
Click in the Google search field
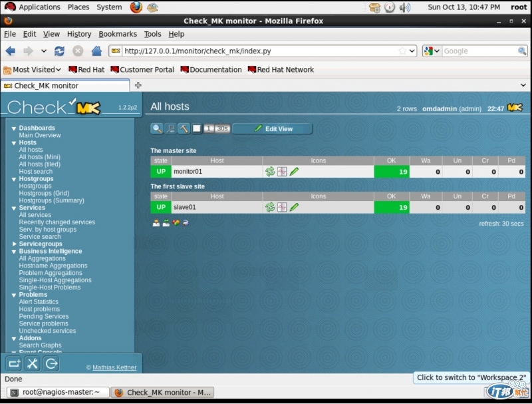pos(479,51)
